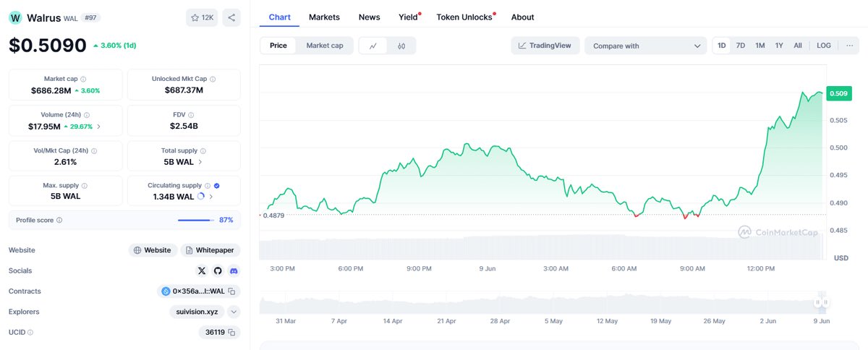The height and width of the screenshot is (350, 868).
Task: Open the Whitepaper link
Action: [210, 250]
